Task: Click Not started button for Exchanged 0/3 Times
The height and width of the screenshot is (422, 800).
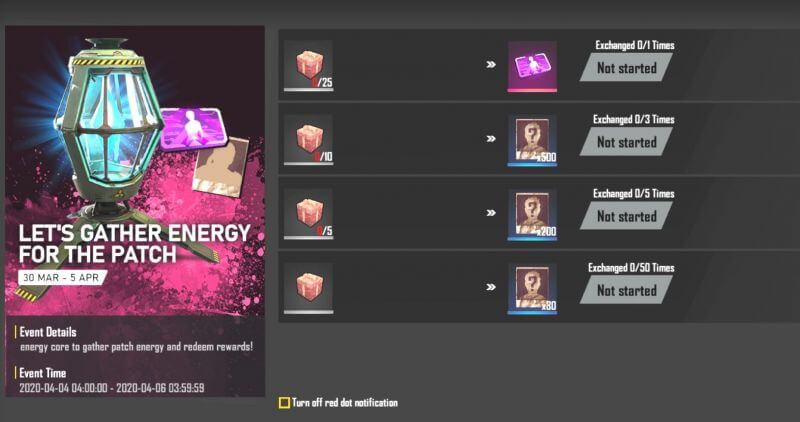Action: coord(626,142)
